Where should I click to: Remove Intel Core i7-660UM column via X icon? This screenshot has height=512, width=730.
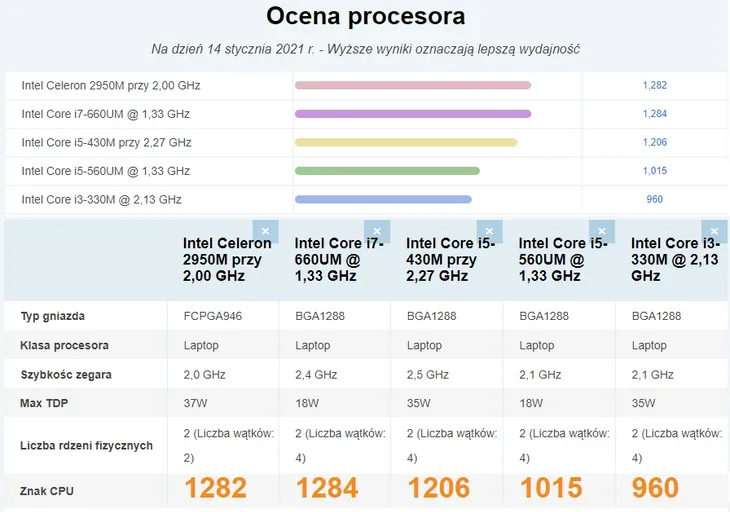click(377, 231)
